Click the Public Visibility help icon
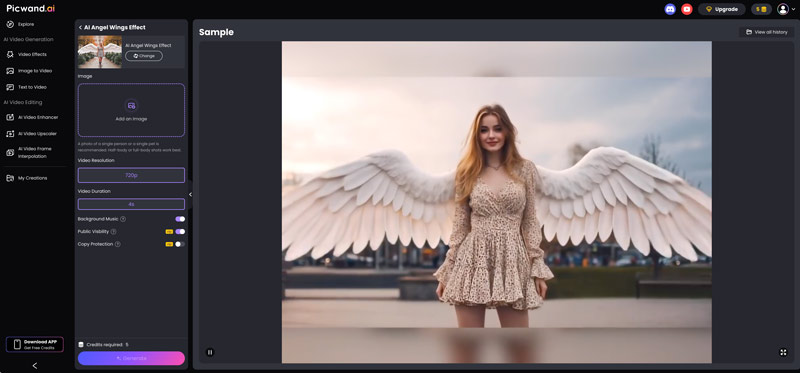800x373 pixels. (x=113, y=232)
